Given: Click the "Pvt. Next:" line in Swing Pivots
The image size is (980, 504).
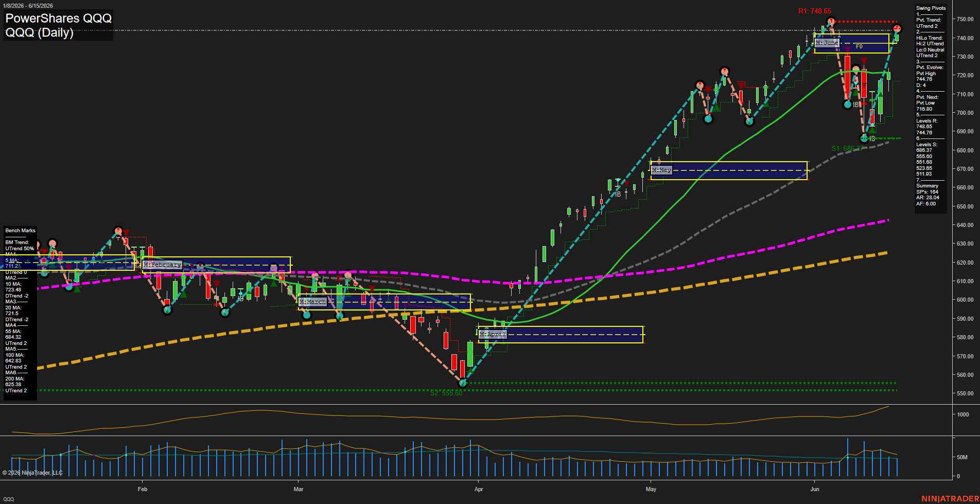Looking at the screenshot, I should (927, 97).
